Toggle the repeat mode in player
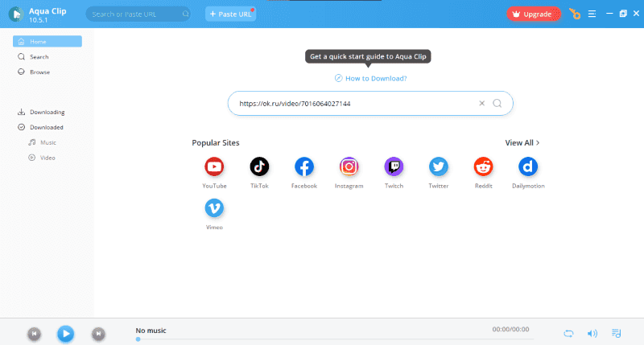 [569, 333]
